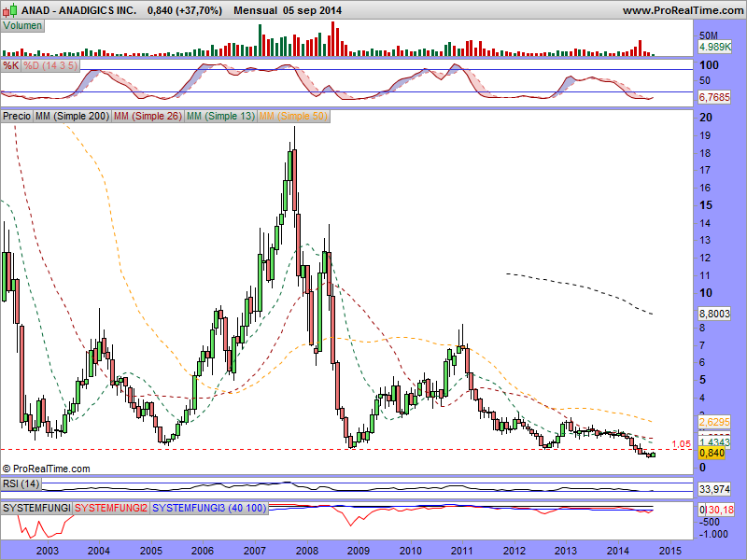747x560 pixels.
Task: Click the 12 price axis label
Action: pyautogui.click(x=705, y=258)
